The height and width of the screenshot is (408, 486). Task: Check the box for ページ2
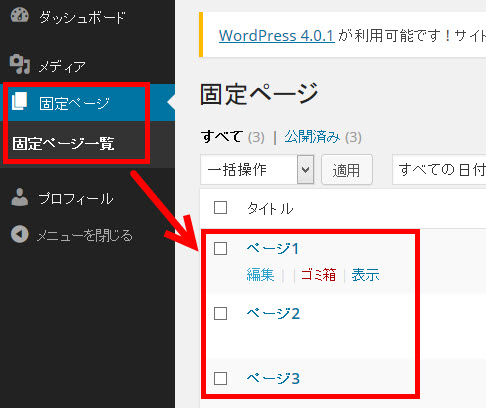pos(220,314)
